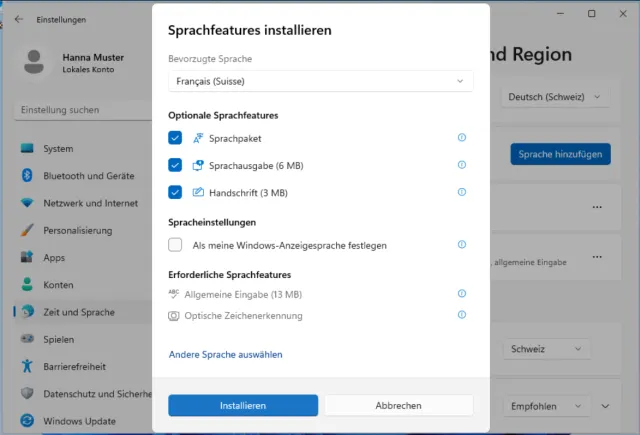640x435 pixels.
Task: Click info icon next to Allgemeine Eingabe
Action: (461, 294)
